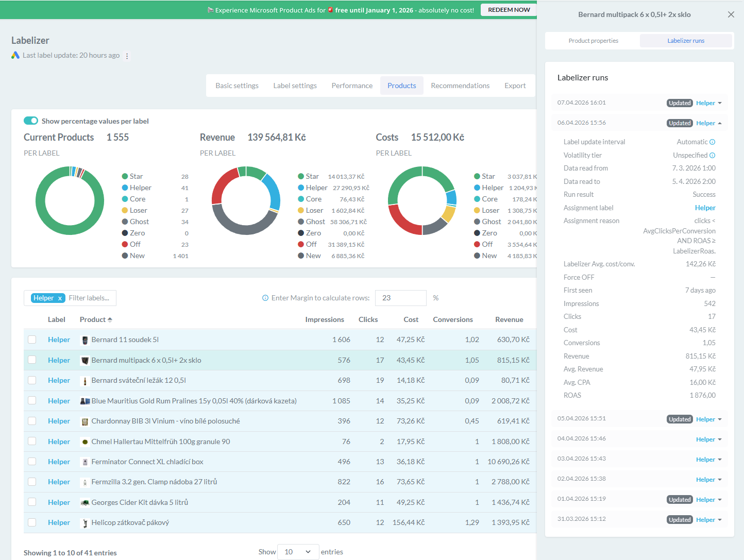Check the Bernard 11 soudek 5l row checkbox
Viewport: 744px width, 560px height.
32,340
